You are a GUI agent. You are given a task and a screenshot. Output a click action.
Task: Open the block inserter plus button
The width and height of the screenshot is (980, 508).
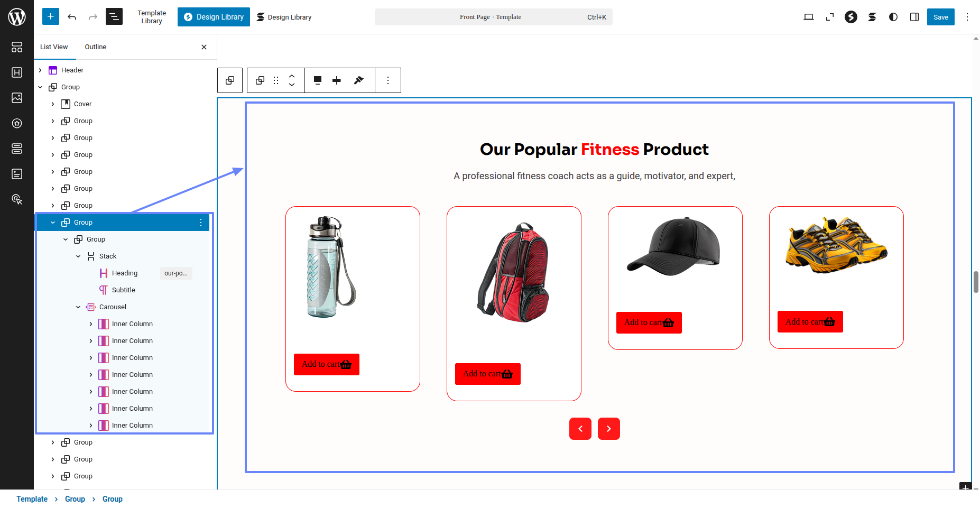click(51, 17)
